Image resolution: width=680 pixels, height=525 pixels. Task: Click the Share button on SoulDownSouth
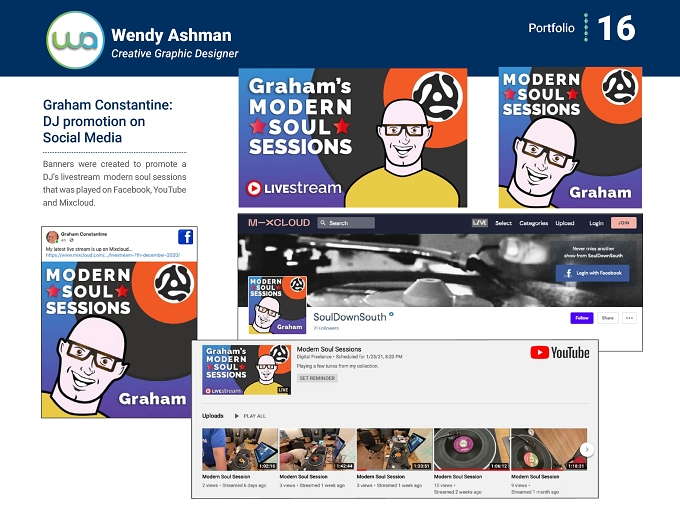(608, 318)
